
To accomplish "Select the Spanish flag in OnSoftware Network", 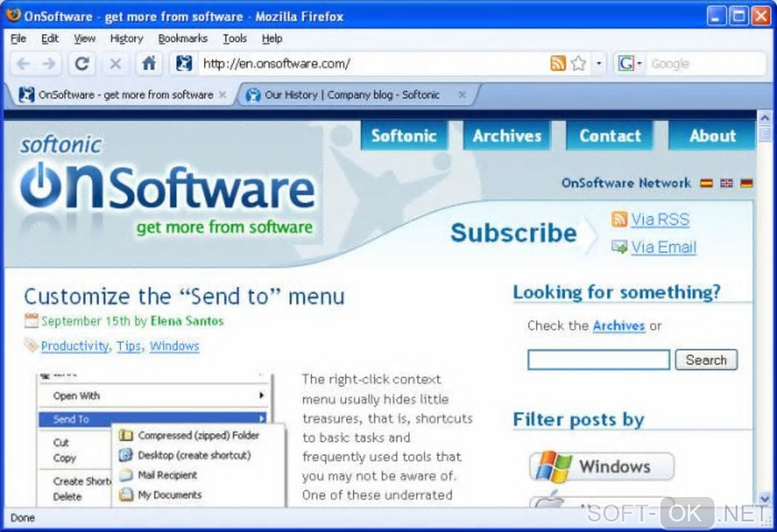I will [706, 183].
